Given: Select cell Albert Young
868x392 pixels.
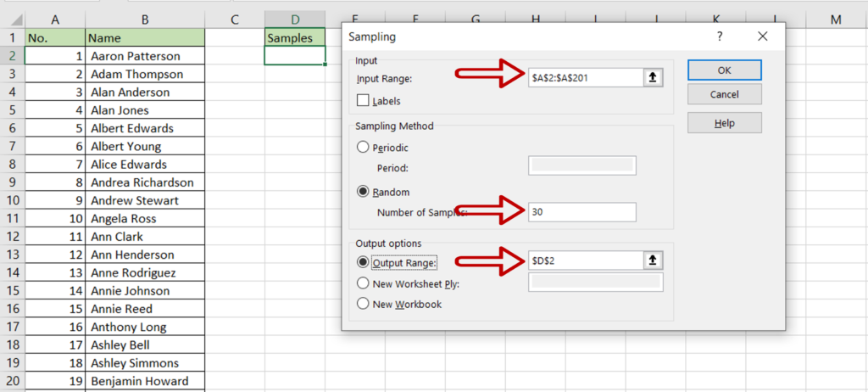Looking at the screenshot, I should click(x=145, y=147).
